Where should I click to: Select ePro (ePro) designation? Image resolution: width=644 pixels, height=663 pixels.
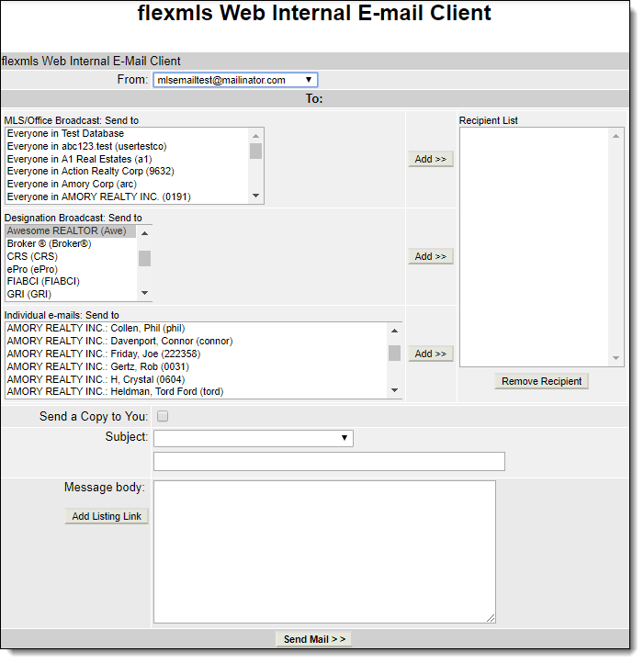coord(71,269)
